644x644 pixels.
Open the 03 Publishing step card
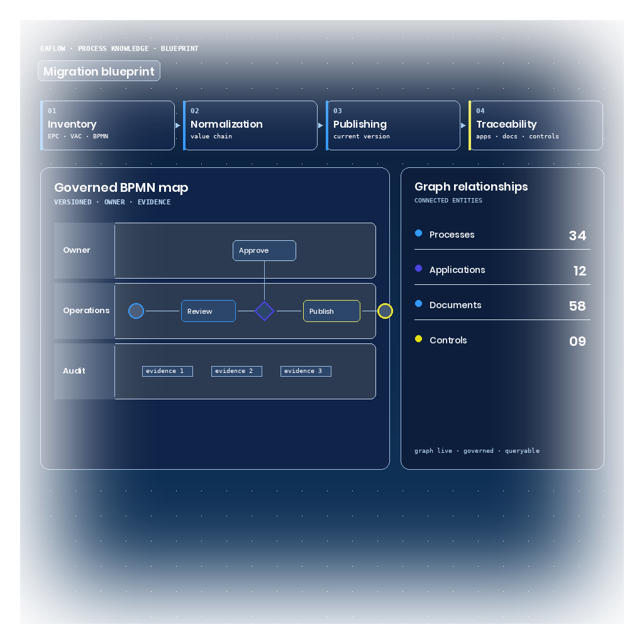pos(393,125)
